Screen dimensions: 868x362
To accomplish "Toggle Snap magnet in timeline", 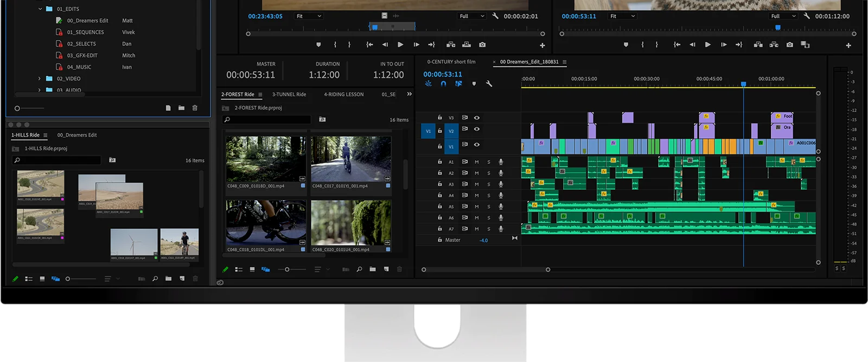I will [x=443, y=83].
